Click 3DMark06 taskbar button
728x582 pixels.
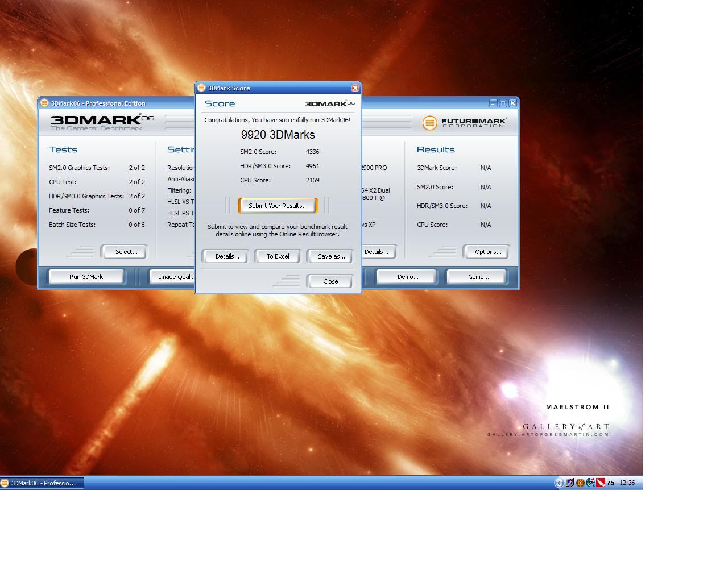[x=42, y=483]
